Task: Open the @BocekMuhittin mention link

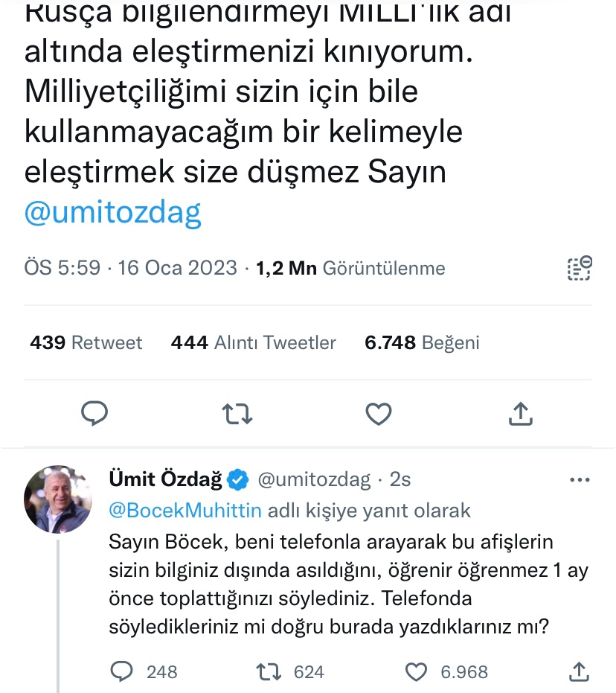Action: (185, 511)
